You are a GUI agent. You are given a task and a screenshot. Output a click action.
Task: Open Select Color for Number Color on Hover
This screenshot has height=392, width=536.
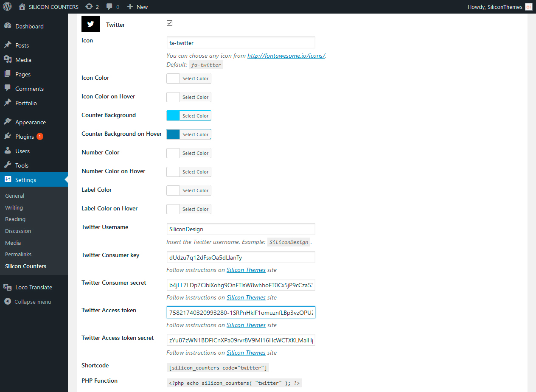(195, 172)
